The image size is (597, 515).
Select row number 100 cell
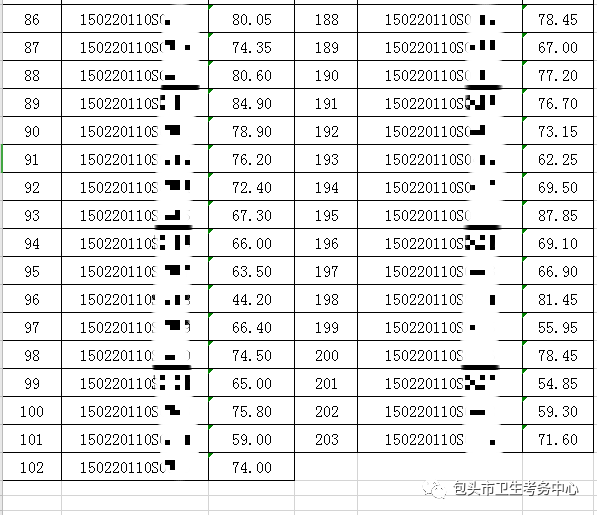[32, 411]
